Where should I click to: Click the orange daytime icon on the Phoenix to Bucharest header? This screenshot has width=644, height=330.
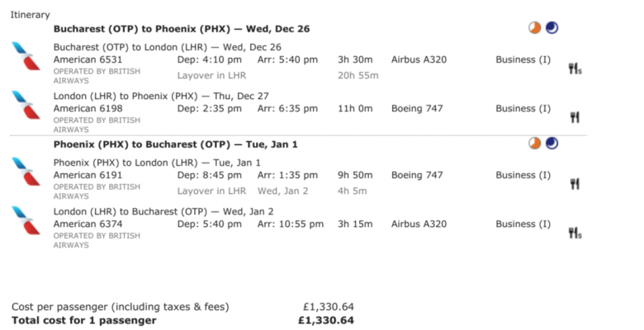534,144
